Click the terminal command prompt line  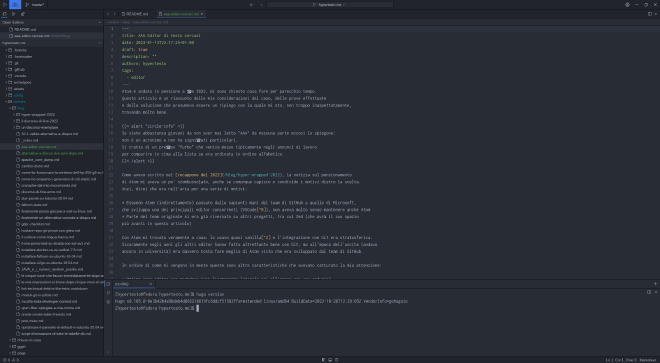(157, 308)
